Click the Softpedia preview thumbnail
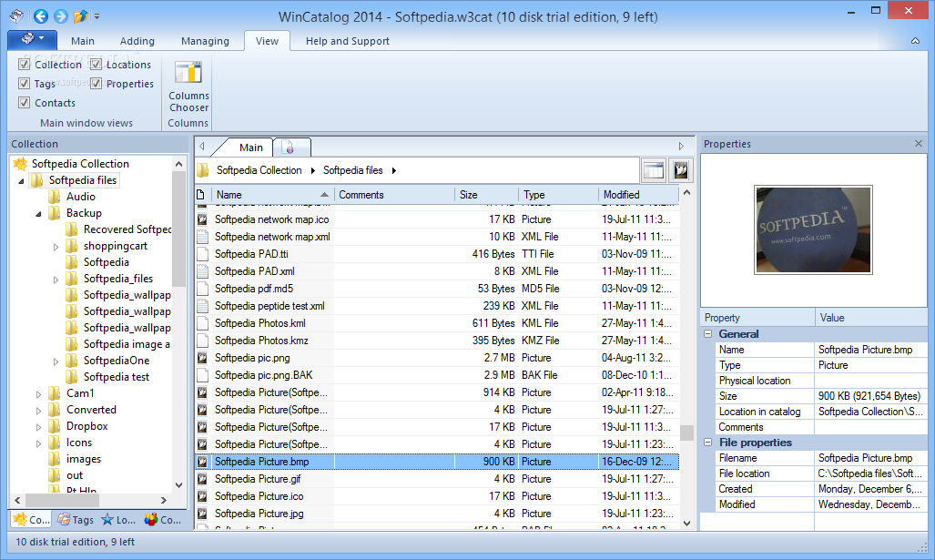Viewport: 935px width, 560px height. tap(813, 229)
